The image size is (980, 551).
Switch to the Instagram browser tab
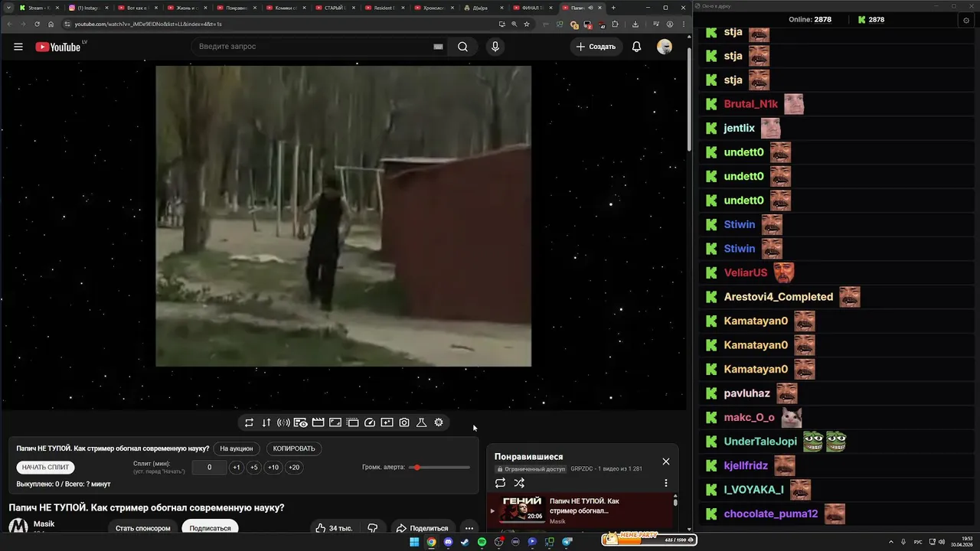(88, 8)
